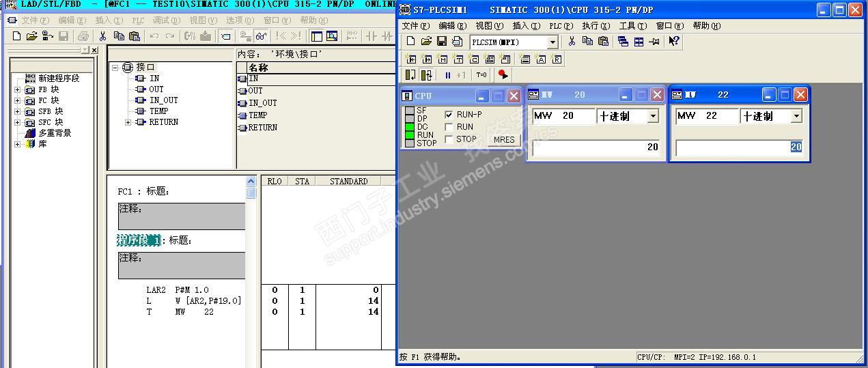Open the MW 20 number format dropdown
This screenshot has width=868, height=368.
pos(653,116)
